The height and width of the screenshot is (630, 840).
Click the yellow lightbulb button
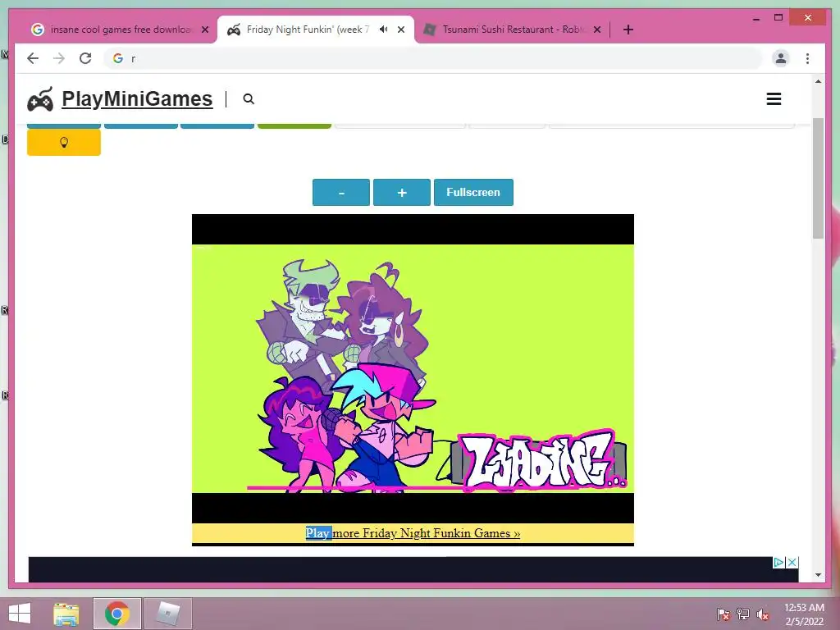pos(64,143)
